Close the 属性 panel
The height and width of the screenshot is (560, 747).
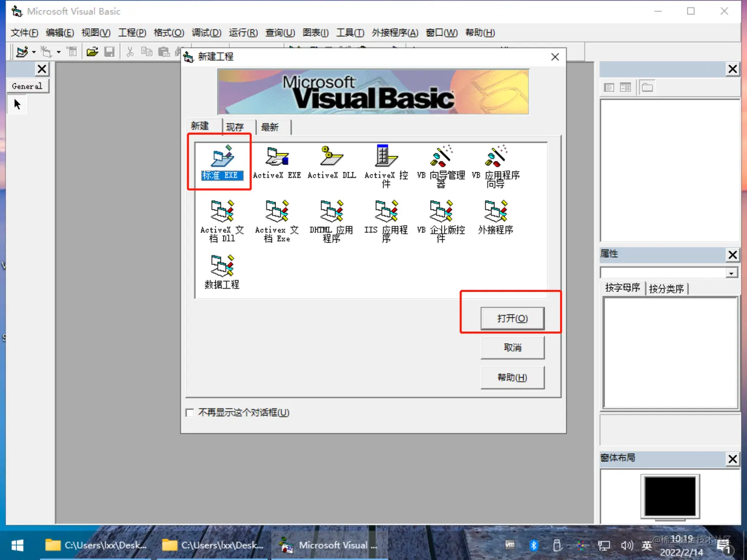(x=732, y=255)
